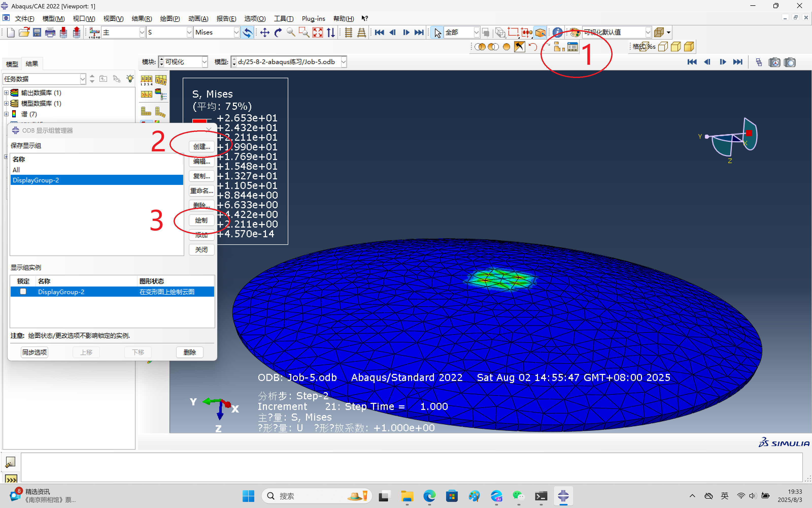The height and width of the screenshot is (508, 812).
Task: Click the selection arrow cursor icon
Action: [437, 33]
